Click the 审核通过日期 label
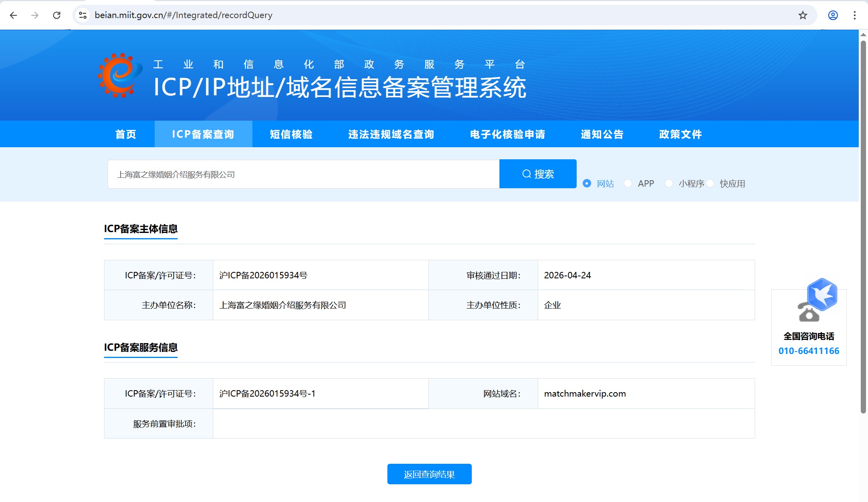Screen dimensions: 868x502 pyautogui.click(x=493, y=275)
